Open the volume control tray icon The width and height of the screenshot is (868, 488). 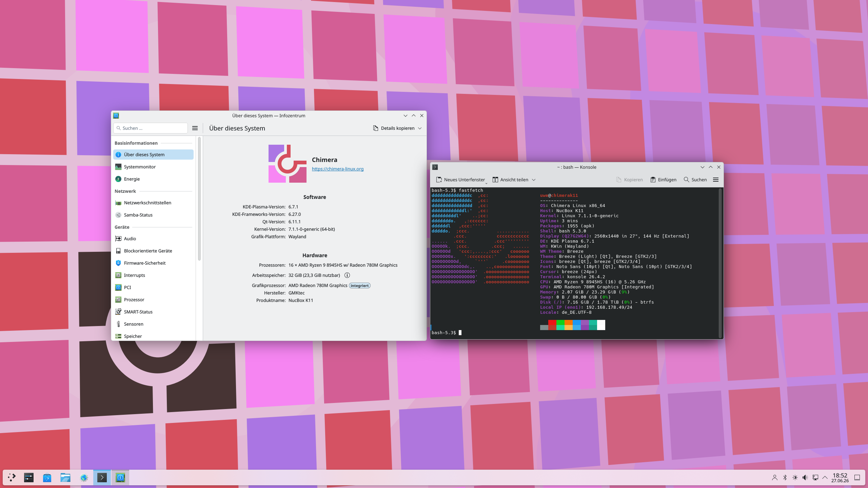[x=805, y=477]
